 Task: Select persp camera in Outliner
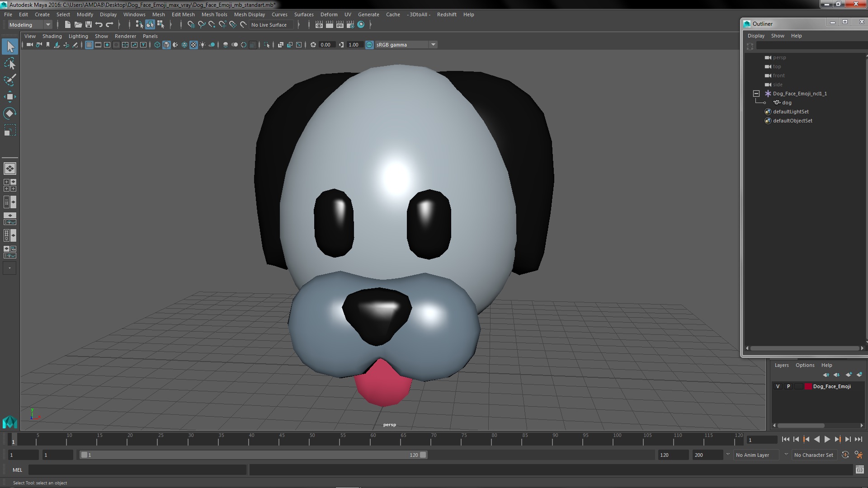[x=779, y=57]
